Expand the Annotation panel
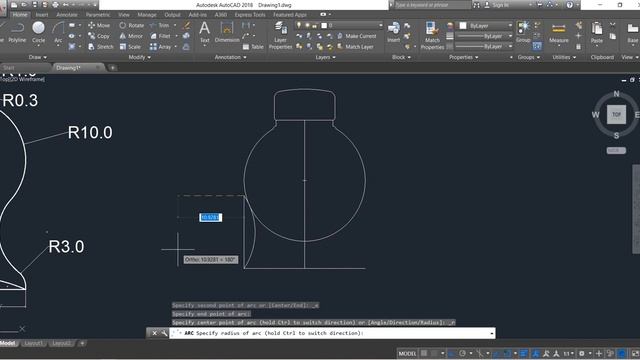 (231, 57)
